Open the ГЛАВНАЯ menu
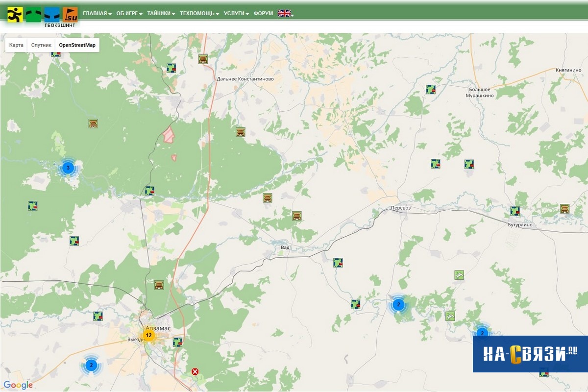 (97, 14)
